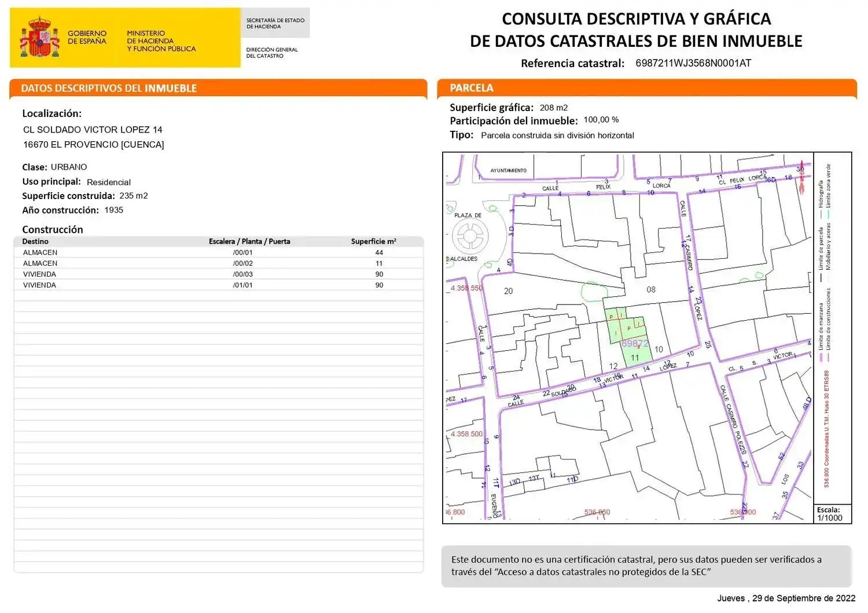Click "MINISTERIO DE HACIENDA Y FUNCIÓN PÚBLICA" text

[x=161, y=41]
